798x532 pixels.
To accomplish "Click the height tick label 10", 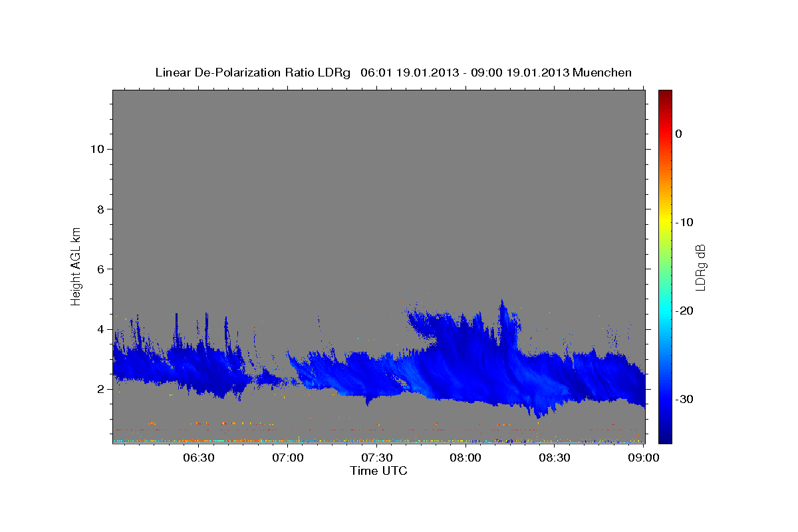I will 97,149.
